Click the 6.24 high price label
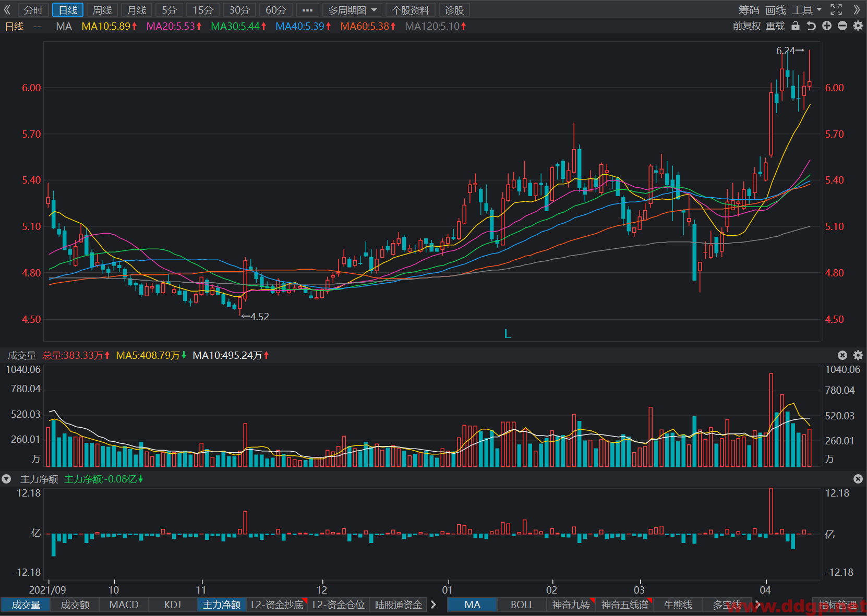Image resolution: width=867 pixels, height=616 pixels. click(790, 51)
